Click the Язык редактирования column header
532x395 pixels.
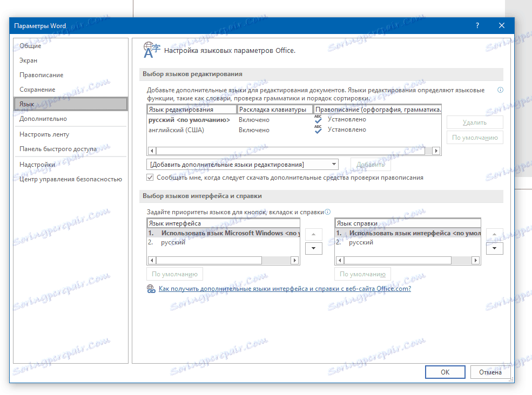point(192,110)
